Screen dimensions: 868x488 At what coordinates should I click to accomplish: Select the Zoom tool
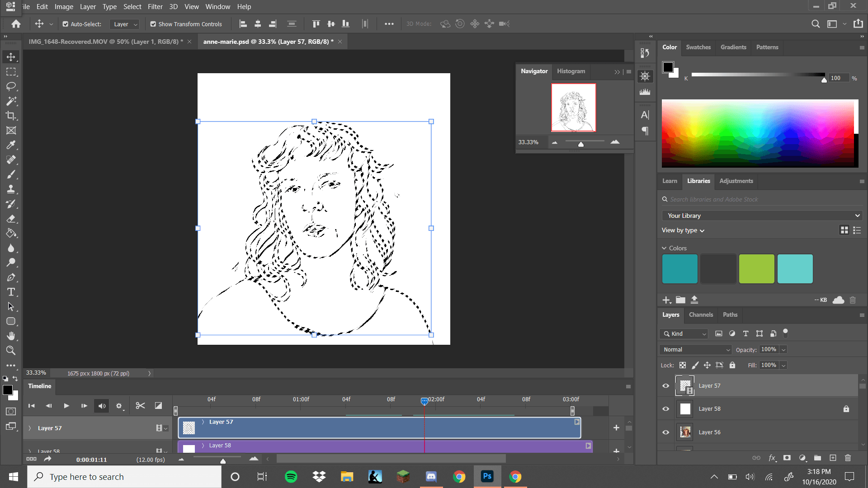tap(11, 351)
